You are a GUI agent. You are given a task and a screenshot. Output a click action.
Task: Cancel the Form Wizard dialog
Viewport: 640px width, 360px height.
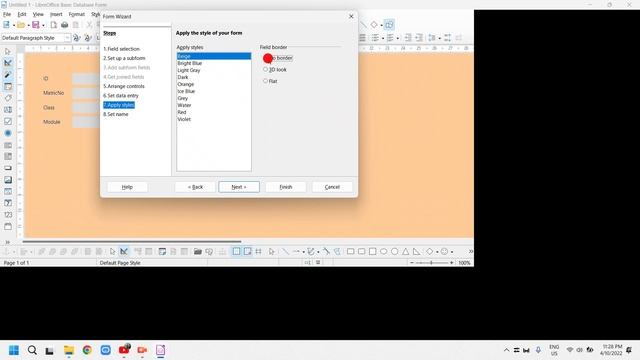[332, 187]
